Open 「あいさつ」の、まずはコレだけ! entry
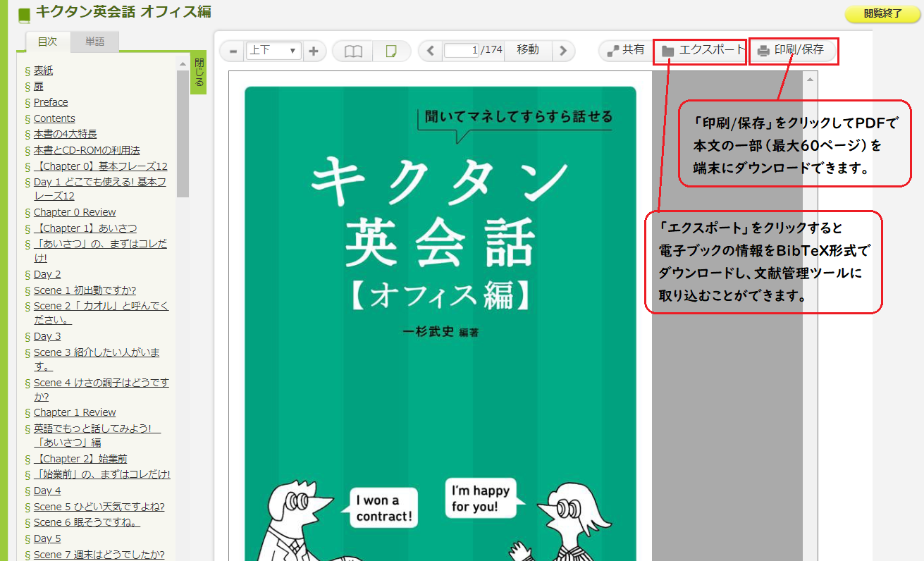 pyautogui.click(x=101, y=251)
